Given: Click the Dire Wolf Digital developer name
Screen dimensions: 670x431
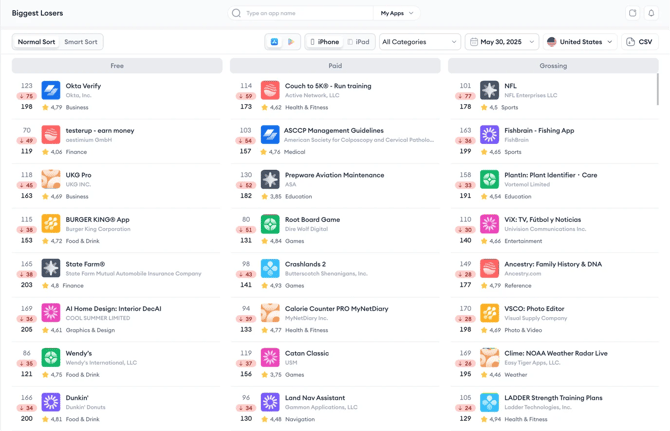Looking at the screenshot, I should click(306, 229).
